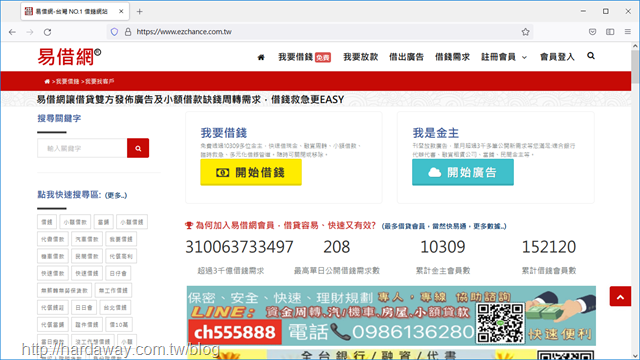Select the 易借網 browser tab

pos(75,11)
